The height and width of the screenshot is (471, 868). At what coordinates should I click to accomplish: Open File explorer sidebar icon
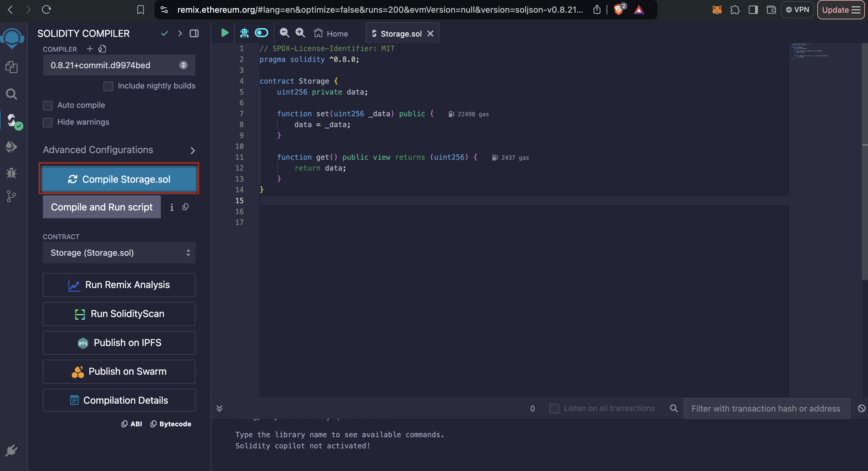pyautogui.click(x=11, y=67)
